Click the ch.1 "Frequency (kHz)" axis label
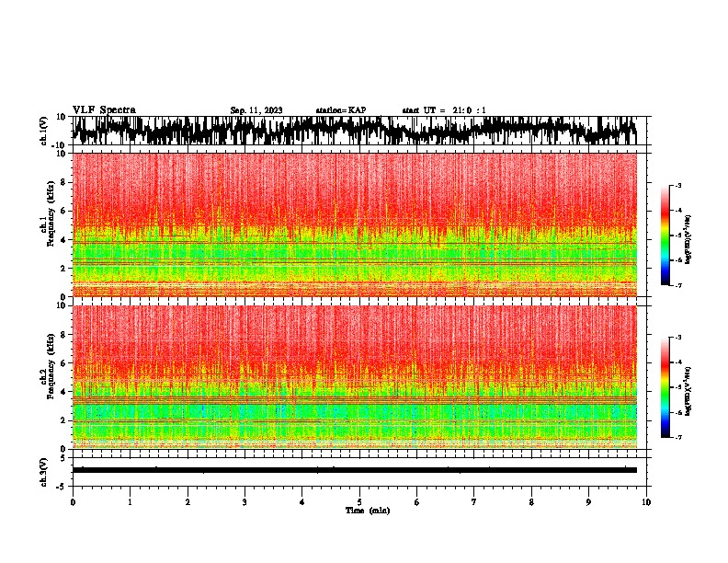 51,213
